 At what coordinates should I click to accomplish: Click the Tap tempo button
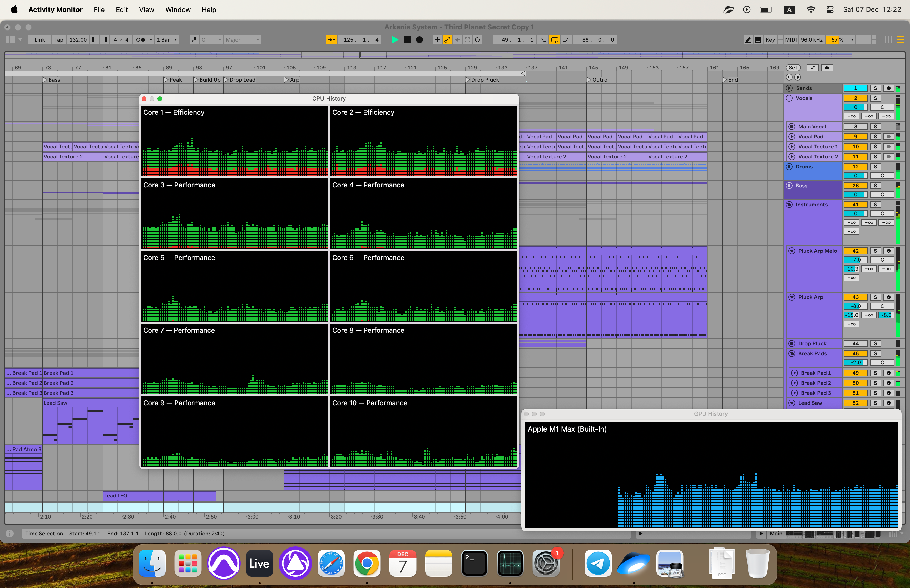pos(58,40)
